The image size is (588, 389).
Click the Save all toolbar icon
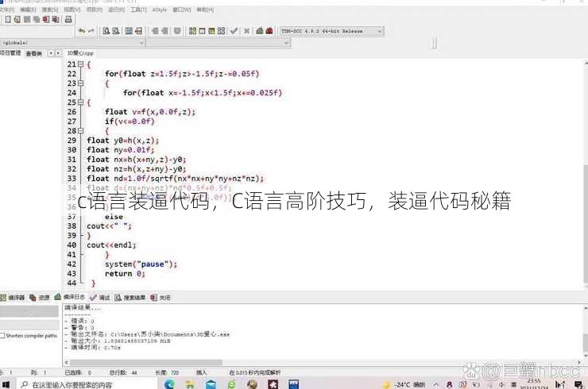tap(37, 20)
